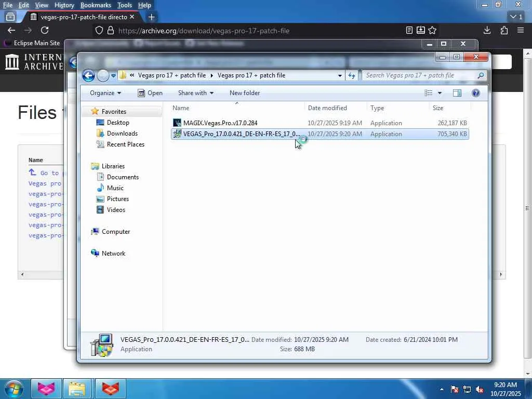Click details pane installer thumbnail icon
This screenshot has height=399, width=532.
102,345
